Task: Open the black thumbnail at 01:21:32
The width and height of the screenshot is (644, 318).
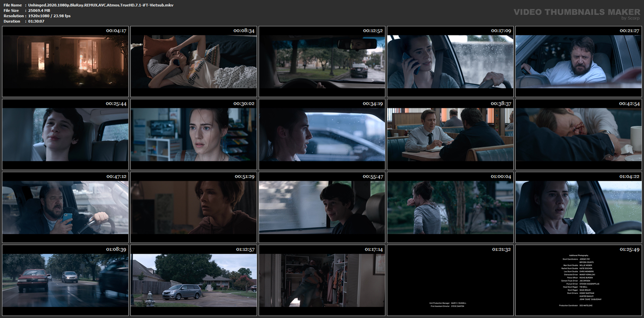Action: point(450,280)
